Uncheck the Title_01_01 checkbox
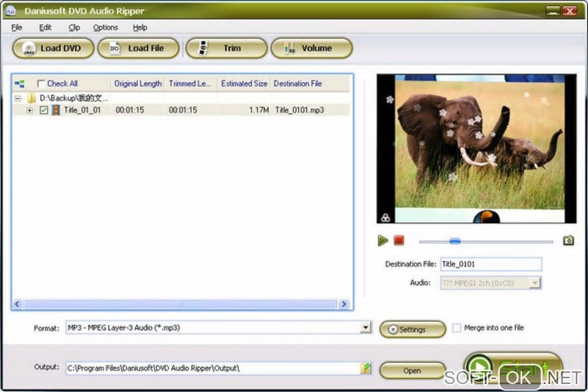Screen dimensions: 588x392 (x=43, y=110)
